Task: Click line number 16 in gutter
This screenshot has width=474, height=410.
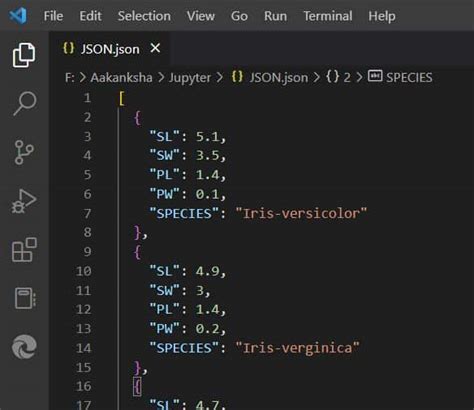Action: tap(84, 386)
